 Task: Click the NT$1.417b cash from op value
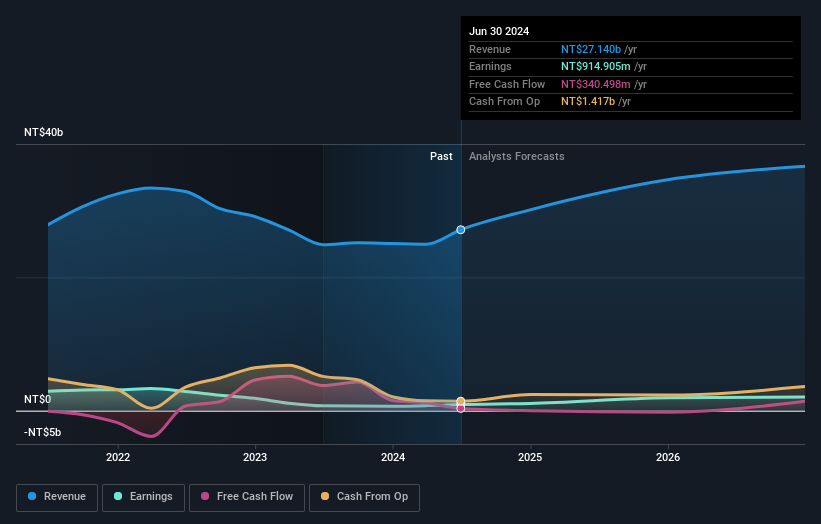tap(588, 102)
